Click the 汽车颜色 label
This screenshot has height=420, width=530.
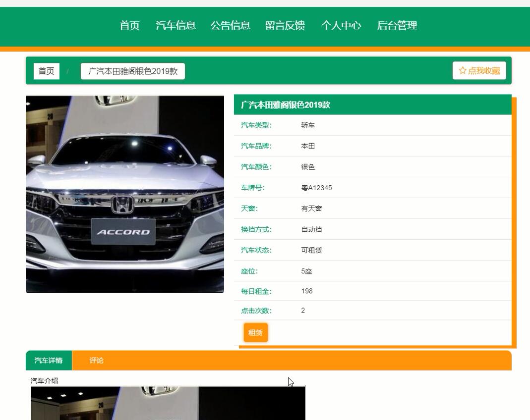click(x=256, y=167)
